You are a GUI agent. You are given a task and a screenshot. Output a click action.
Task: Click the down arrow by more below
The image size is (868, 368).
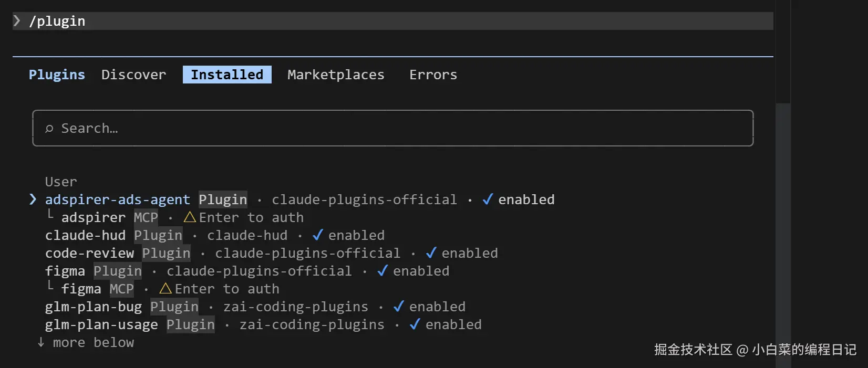point(41,342)
